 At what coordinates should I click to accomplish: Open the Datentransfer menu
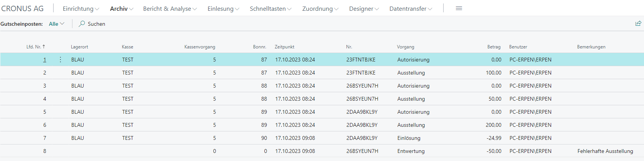(x=410, y=8)
